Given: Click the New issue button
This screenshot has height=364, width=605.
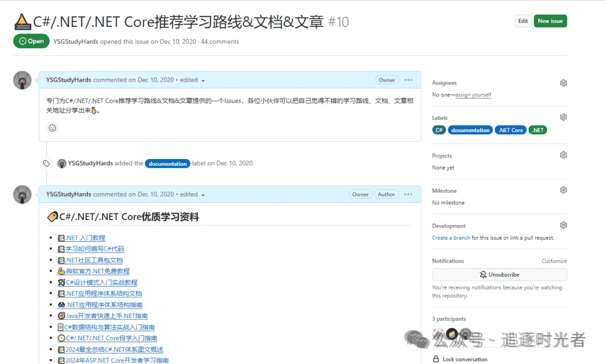Looking at the screenshot, I should pos(550,21).
